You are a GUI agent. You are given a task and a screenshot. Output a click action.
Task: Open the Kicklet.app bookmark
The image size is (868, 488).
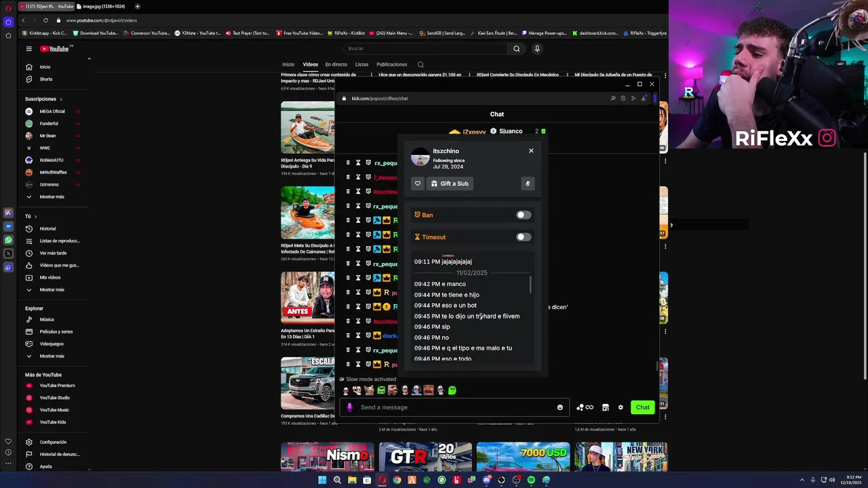coord(44,33)
